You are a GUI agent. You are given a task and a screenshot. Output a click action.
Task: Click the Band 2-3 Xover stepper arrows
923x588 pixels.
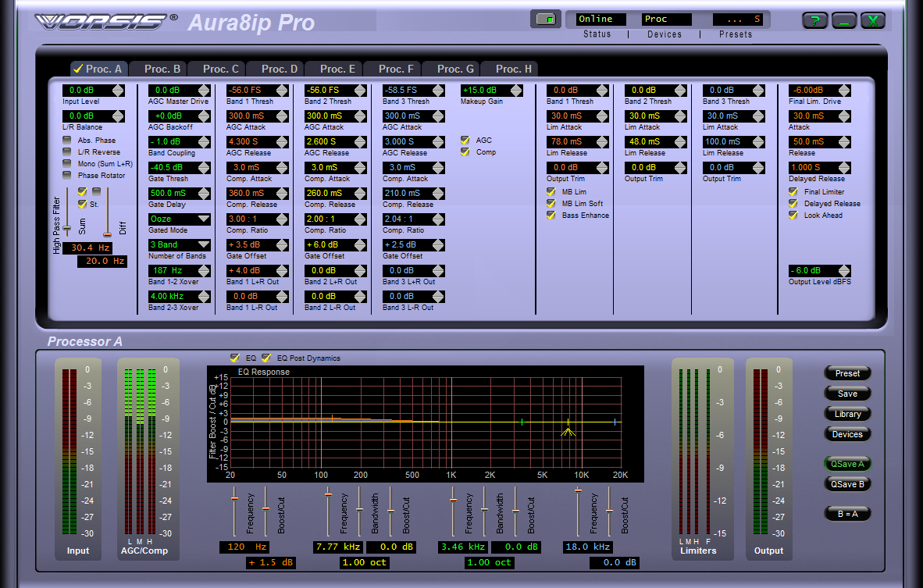204,297
